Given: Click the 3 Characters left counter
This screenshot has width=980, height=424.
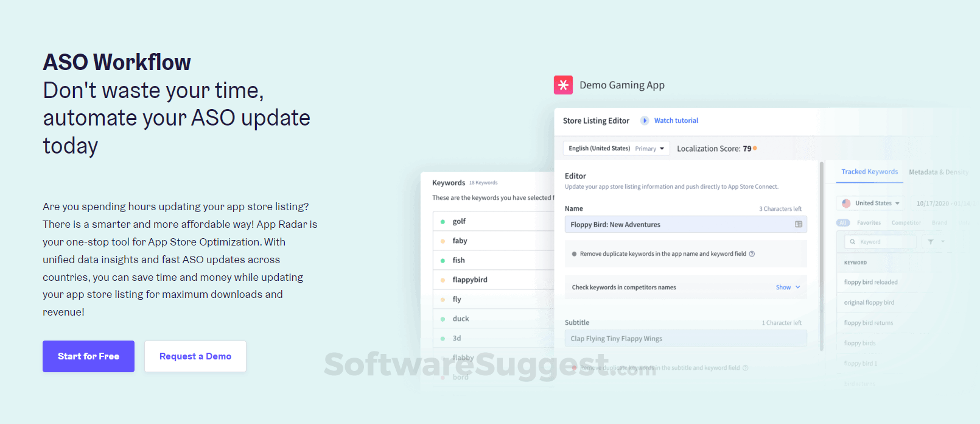Looking at the screenshot, I should [x=780, y=209].
